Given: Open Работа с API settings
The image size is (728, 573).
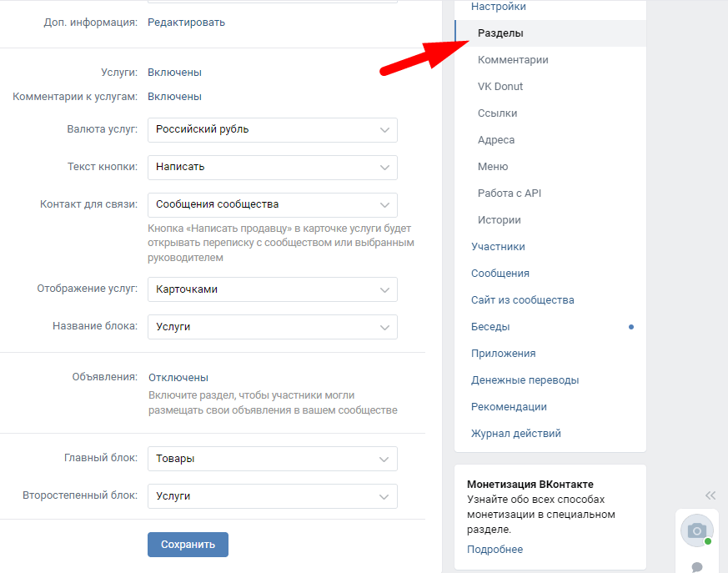Looking at the screenshot, I should (x=510, y=194).
